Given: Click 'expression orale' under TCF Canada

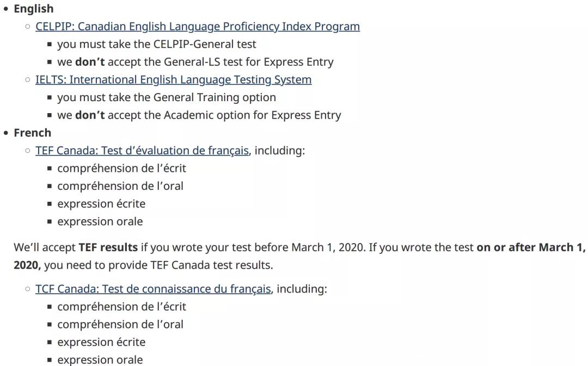Looking at the screenshot, I should point(100,360).
